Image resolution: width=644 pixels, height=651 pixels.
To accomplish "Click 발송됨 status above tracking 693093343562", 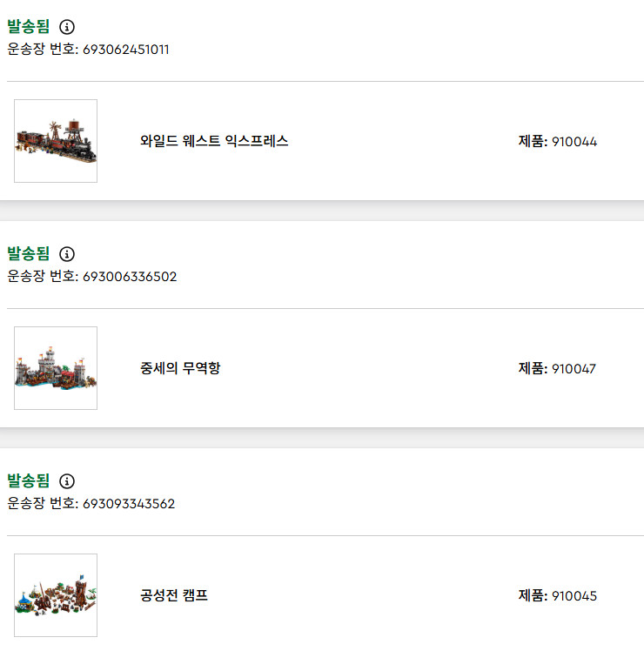I will [x=29, y=481].
